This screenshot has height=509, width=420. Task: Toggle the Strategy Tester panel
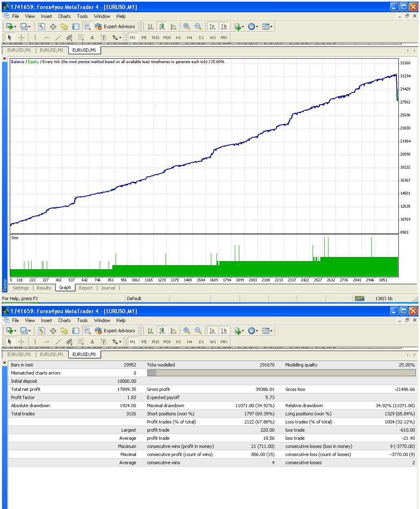point(87,26)
